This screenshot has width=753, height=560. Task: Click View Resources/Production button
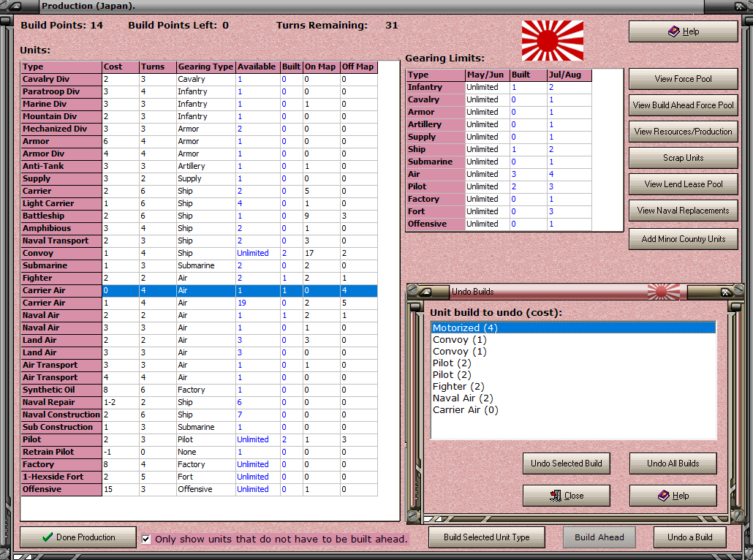(683, 132)
